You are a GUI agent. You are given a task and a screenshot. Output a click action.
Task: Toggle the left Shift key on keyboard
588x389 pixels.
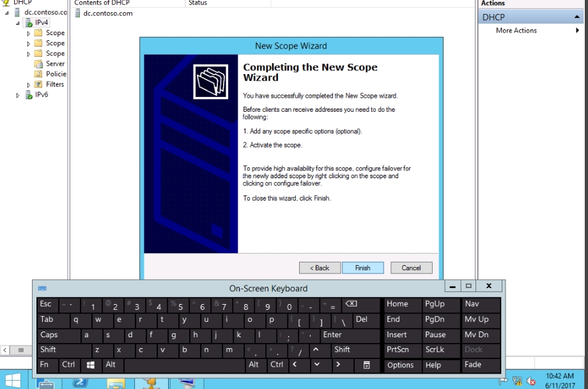(x=64, y=349)
